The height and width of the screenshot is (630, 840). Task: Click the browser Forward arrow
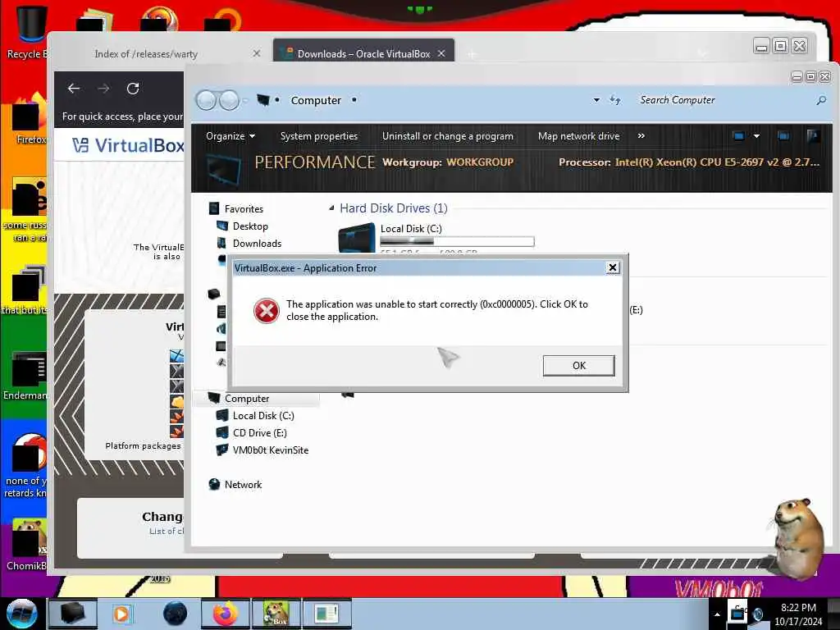103,89
